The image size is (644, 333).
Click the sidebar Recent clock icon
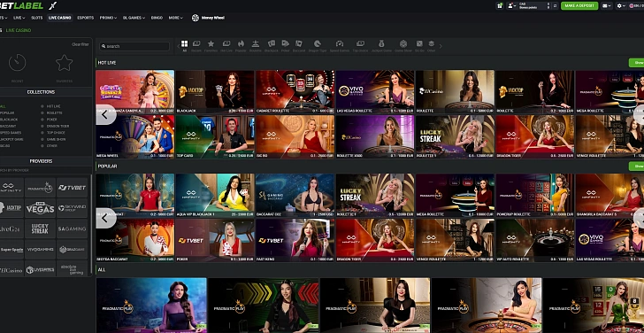click(18, 63)
